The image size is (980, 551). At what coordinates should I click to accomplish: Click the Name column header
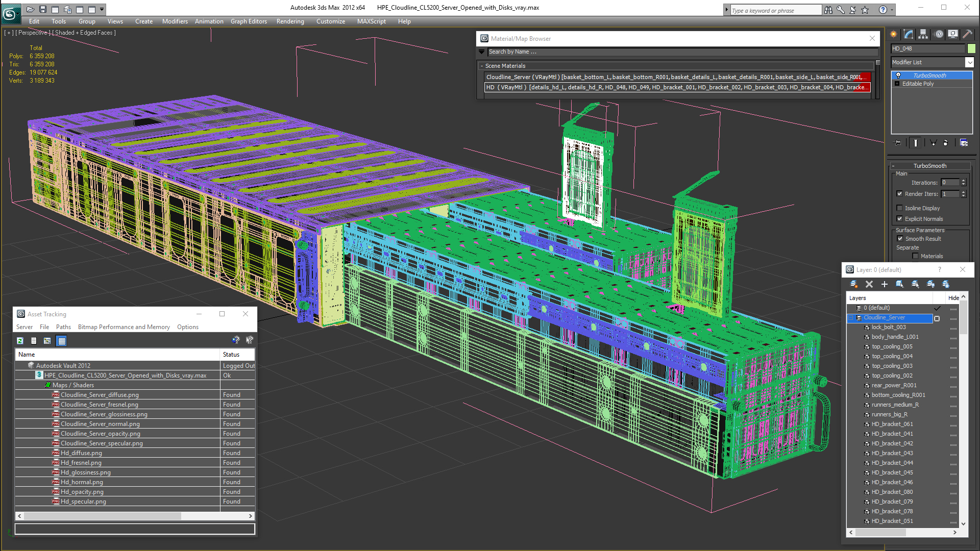point(117,355)
